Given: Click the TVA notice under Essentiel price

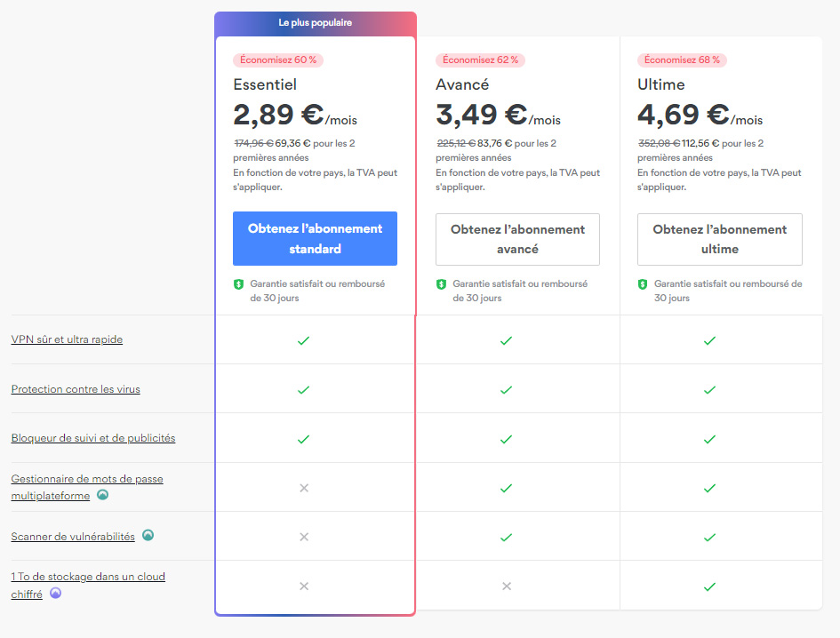Looking at the screenshot, I should point(315,180).
